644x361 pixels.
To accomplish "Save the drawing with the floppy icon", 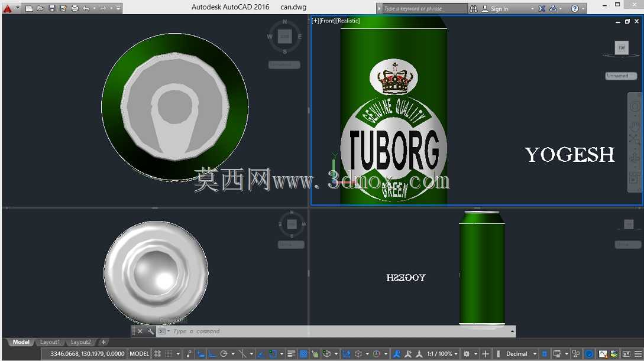I will pos(52,8).
